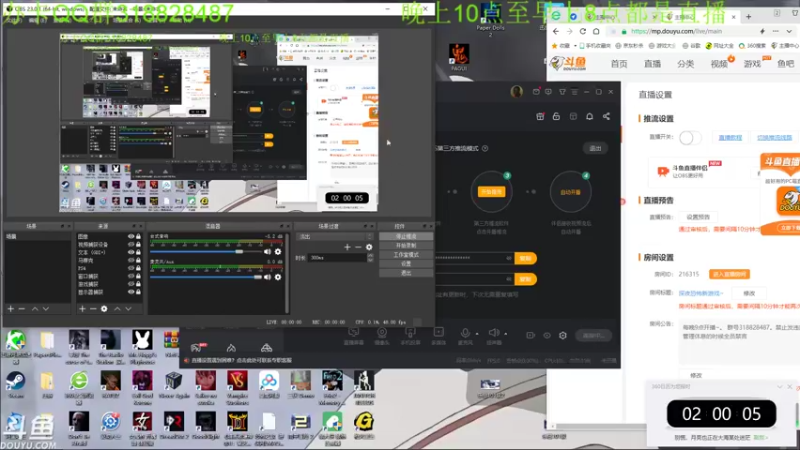Click the share icon in Douyu companion
Viewport: 800px width, 450px height.
coord(606,116)
